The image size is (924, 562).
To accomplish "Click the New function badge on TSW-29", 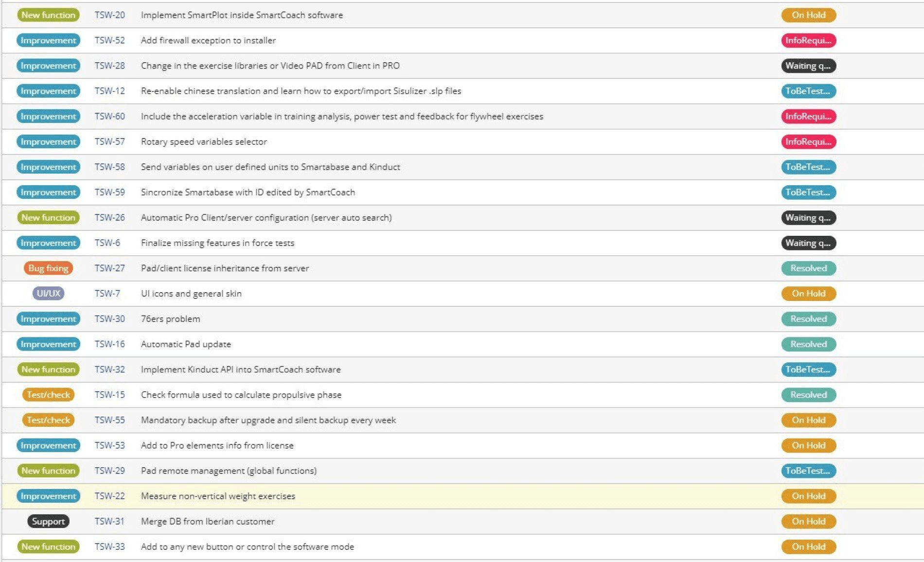I will point(48,471).
